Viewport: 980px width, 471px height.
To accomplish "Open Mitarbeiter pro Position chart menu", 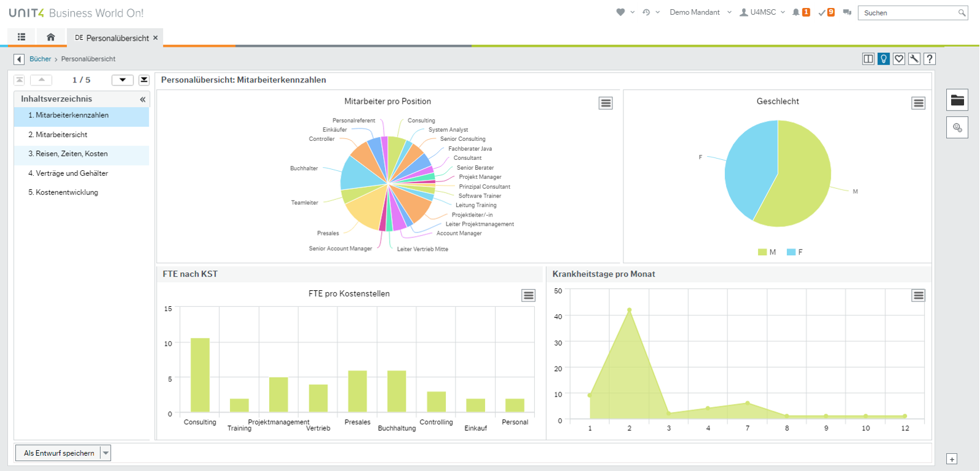I will (606, 103).
